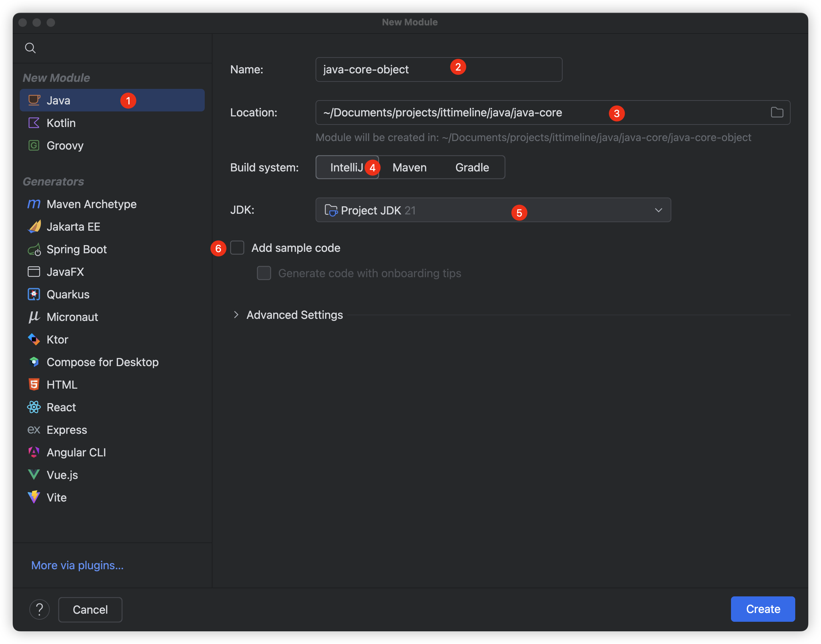Image resolution: width=821 pixels, height=644 pixels.
Task: Click the Angular CLI icon
Action: [x=34, y=452]
